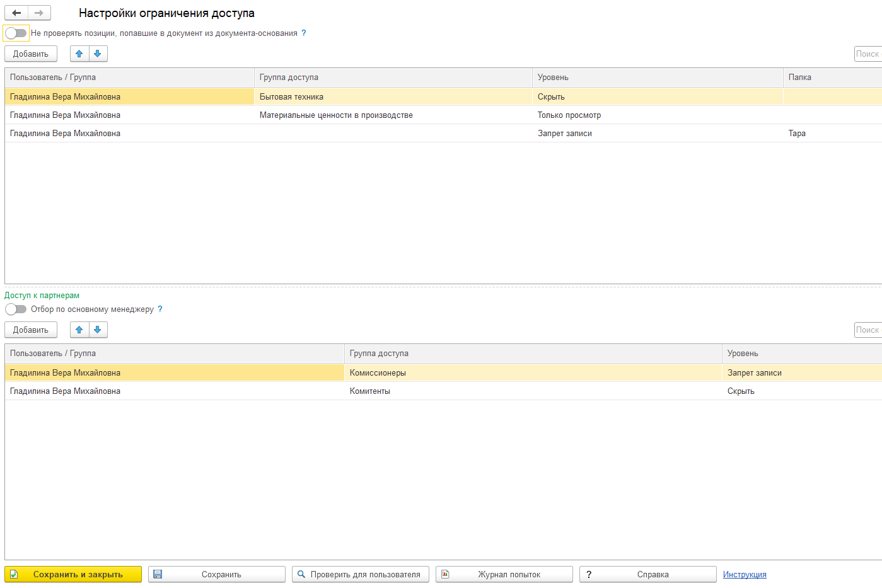
Task: Move row up in top access table
Action: pyautogui.click(x=79, y=54)
